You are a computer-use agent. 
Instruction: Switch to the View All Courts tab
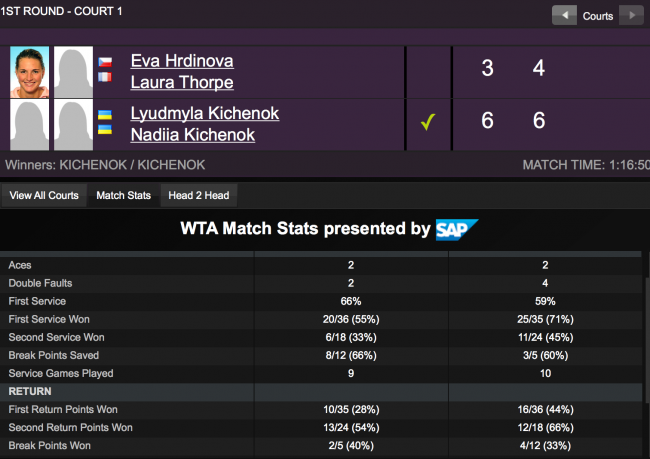(x=43, y=195)
